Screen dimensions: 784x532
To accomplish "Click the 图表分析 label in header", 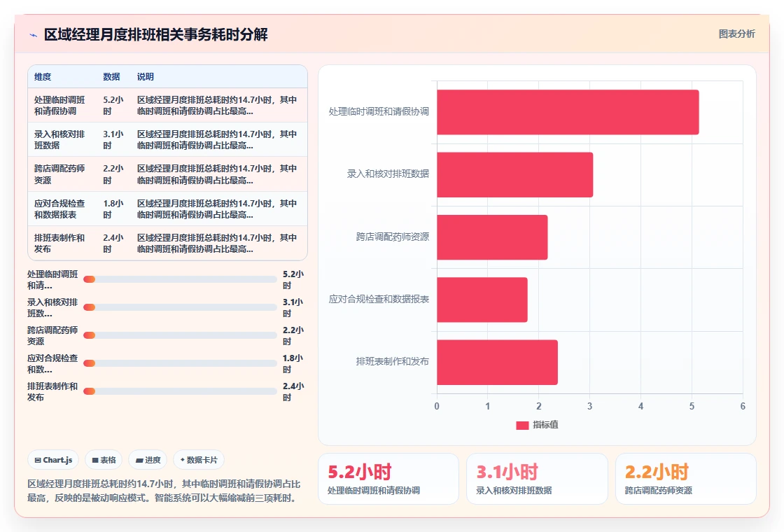I will 736,34.
